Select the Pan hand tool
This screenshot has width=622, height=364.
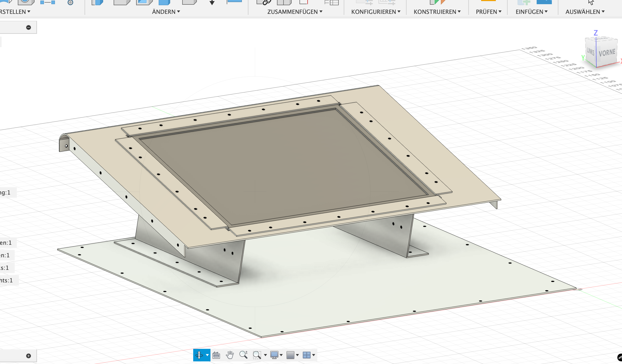coord(230,355)
